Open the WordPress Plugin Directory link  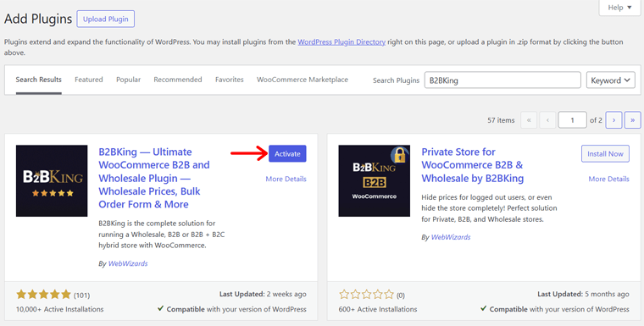pyautogui.click(x=341, y=41)
